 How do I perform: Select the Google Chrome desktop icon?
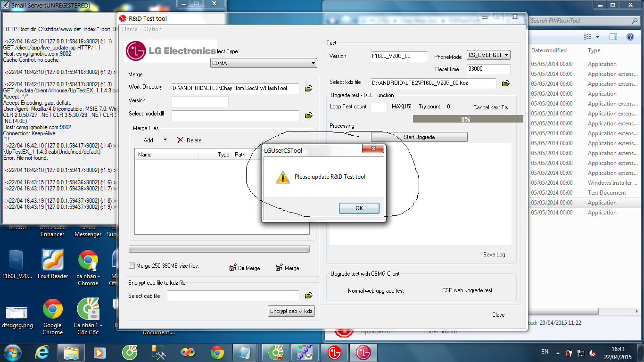click(52, 317)
